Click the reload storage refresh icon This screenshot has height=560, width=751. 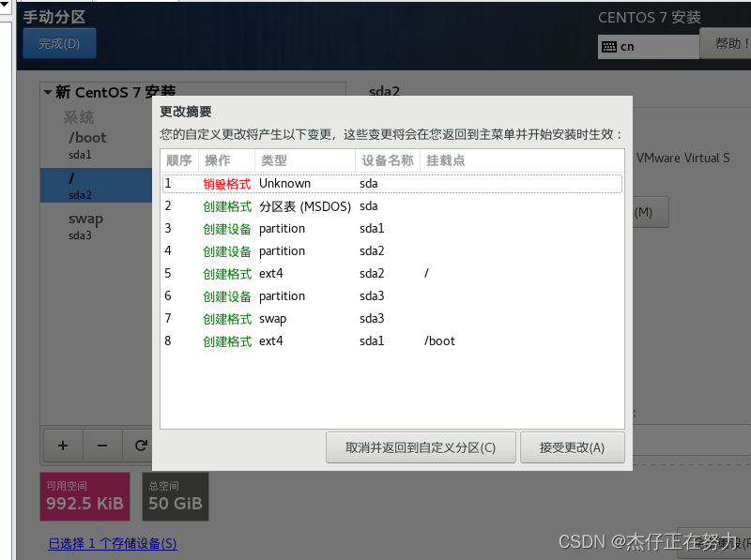pos(140,446)
